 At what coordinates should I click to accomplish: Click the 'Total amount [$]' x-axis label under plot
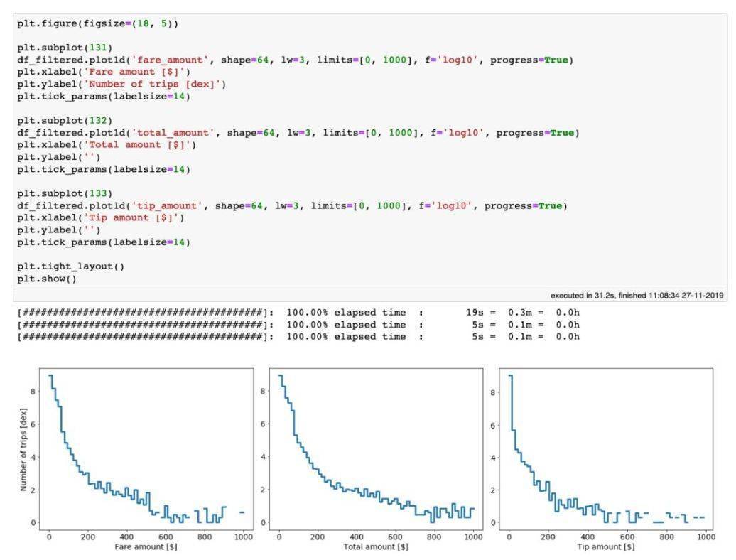[376, 547]
